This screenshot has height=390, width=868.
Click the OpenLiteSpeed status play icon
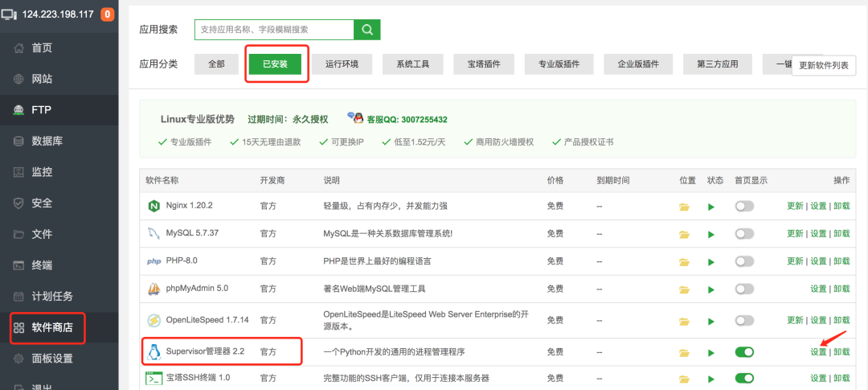tap(711, 321)
